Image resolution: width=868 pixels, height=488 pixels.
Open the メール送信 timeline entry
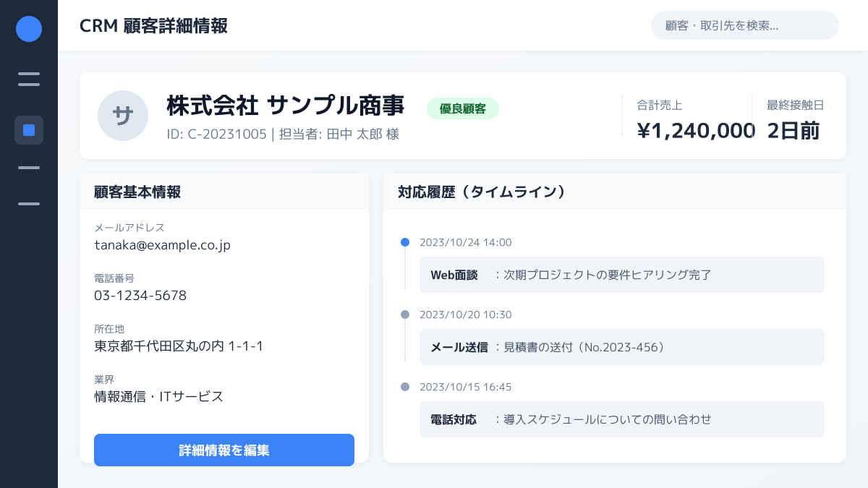(621, 347)
